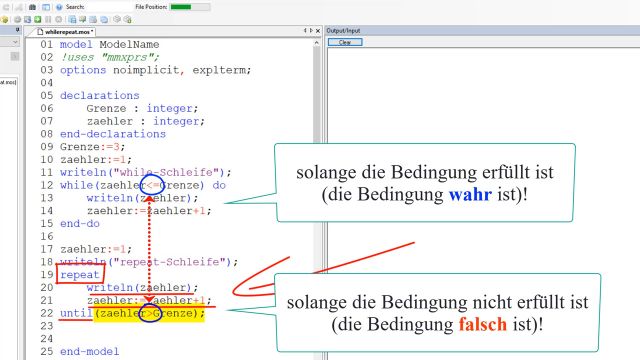Click the pause execution icon
Screen dimensions: 640x360
[x=48, y=19]
